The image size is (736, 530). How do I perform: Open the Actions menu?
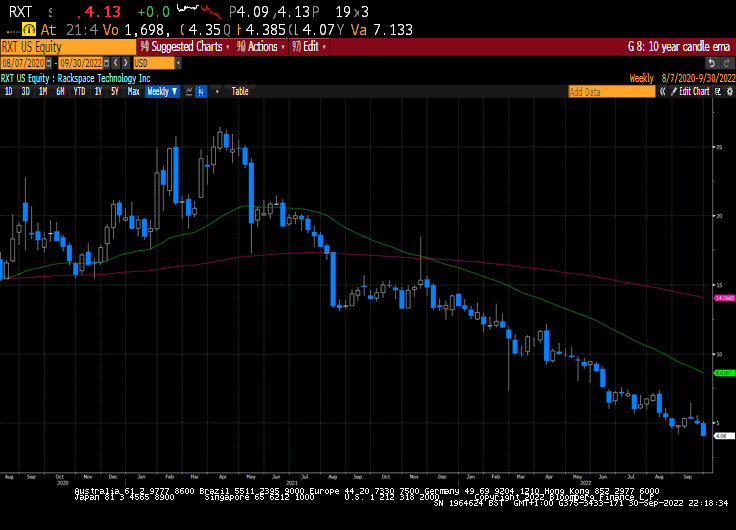coord(259,47)
